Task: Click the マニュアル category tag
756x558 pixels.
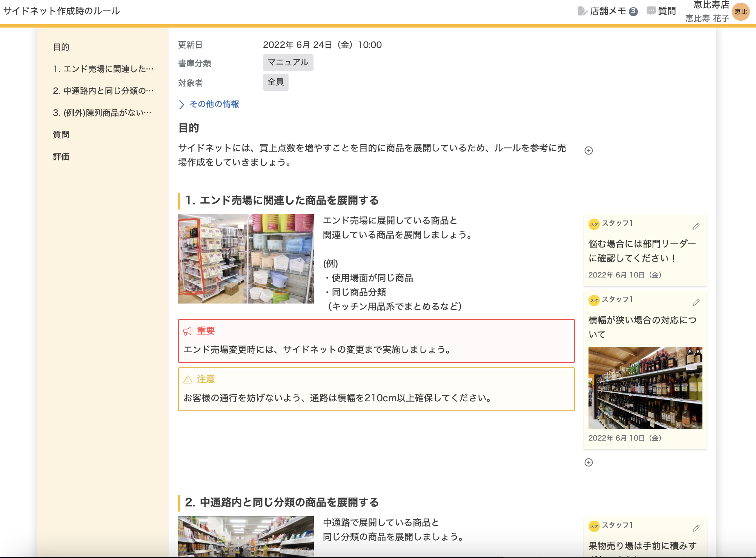Action: coord(288,63)
